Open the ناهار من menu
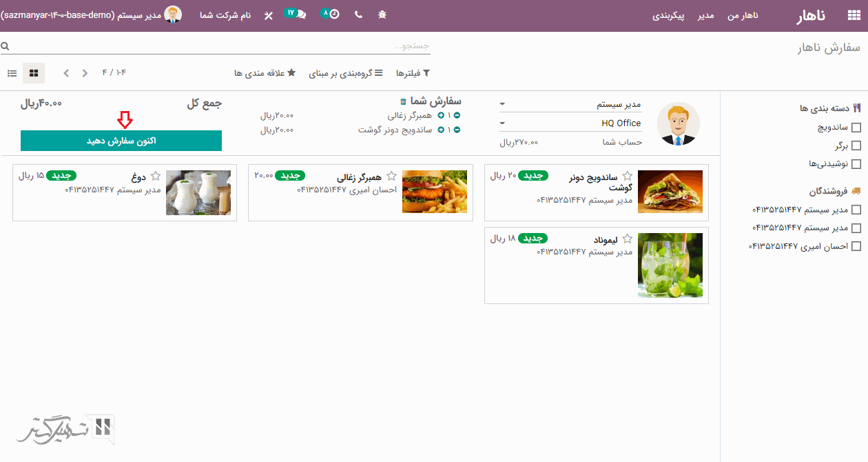Viewport: 868px width, 462px height. pyautogui.click(x=743, y=15)
